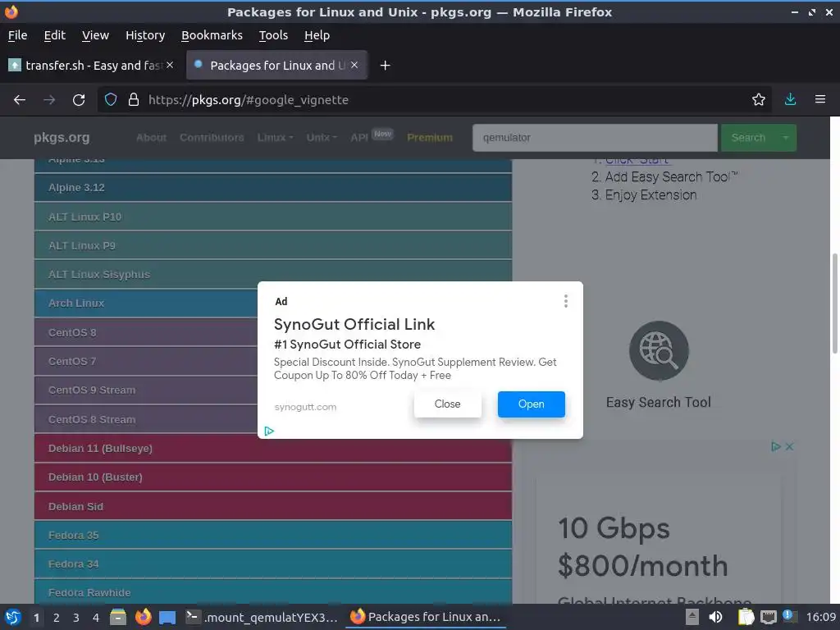Open the Contributors link
Screen dimensions: 840x630
coord(212,138)
